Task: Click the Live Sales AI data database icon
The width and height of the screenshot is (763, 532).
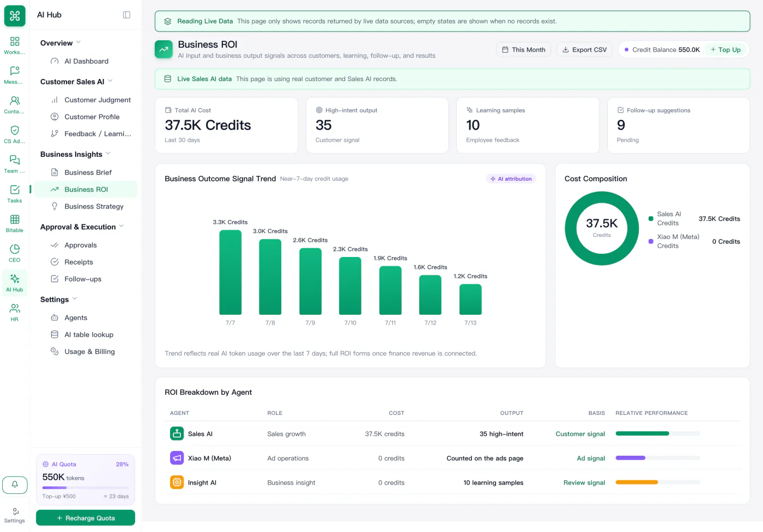Action: click(x=168, y=79)
